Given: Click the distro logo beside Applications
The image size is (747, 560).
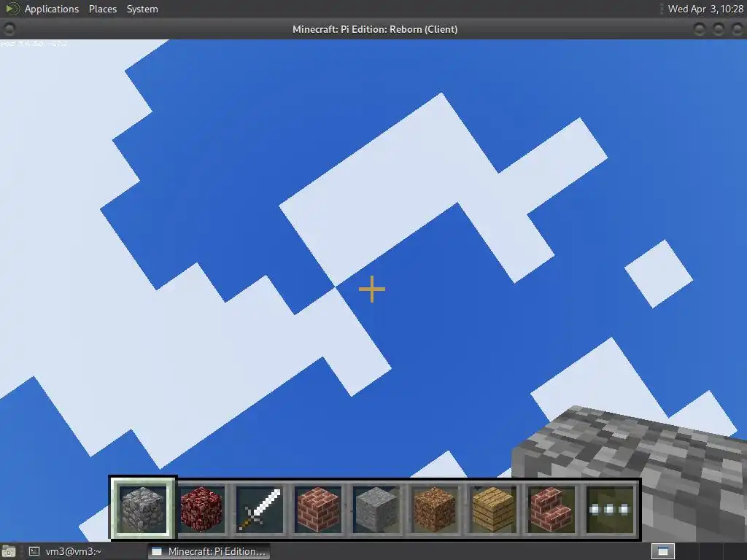Looking at the screenshot, I should [12, 9].
